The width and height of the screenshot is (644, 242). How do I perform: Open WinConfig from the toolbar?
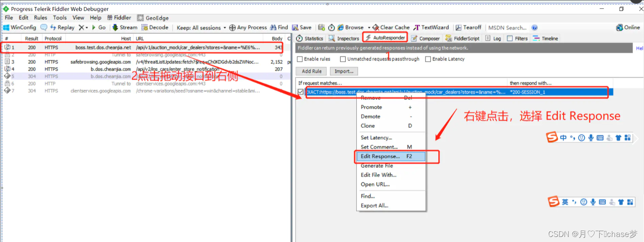pyautogui.click(x=19, y=27)
